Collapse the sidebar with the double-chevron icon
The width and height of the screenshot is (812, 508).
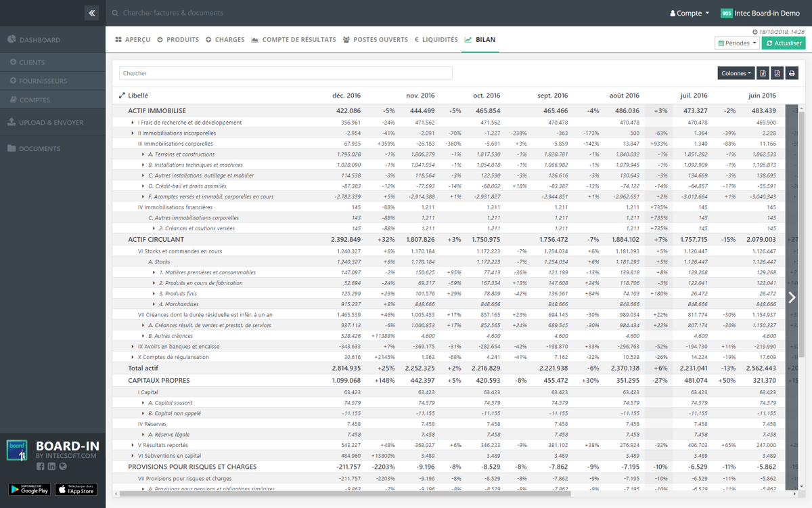tap(92, 13)
